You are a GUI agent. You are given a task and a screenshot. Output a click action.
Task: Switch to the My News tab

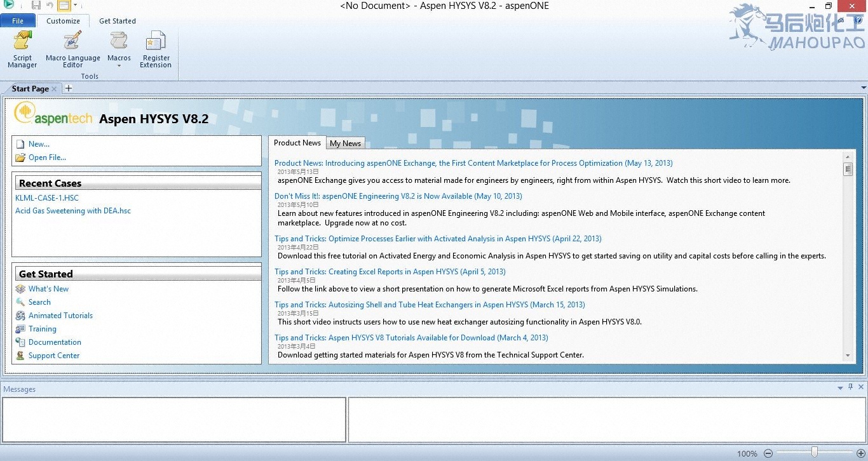coord(345,144)
